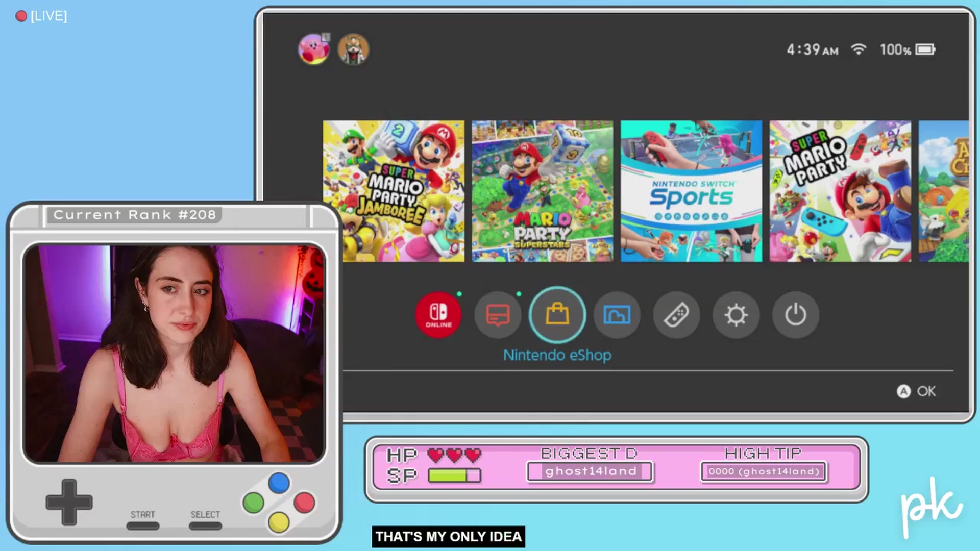
Task: Click the Current Rank #208 label
Action: pyautogui.click(x=135, y=215)
